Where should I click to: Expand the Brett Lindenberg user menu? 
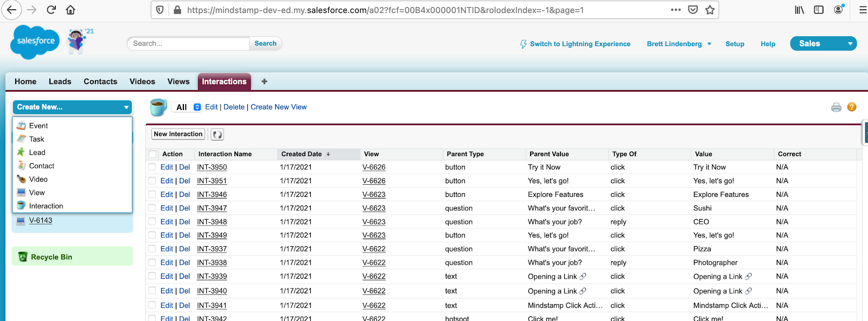pyautogui.click(x=679, y=44)
